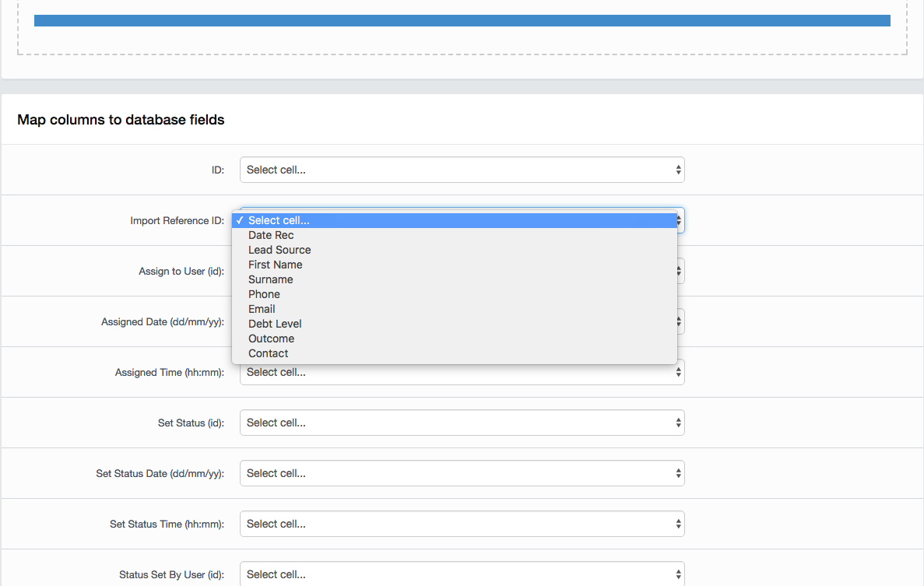
Task: Select 'Surname' from the dropdown options
Action: click(270, 279)
